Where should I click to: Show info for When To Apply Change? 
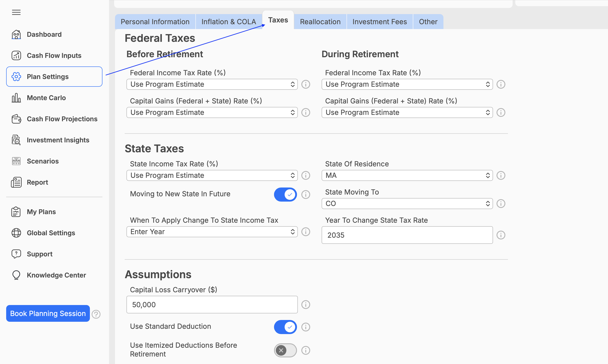(306, 232)
